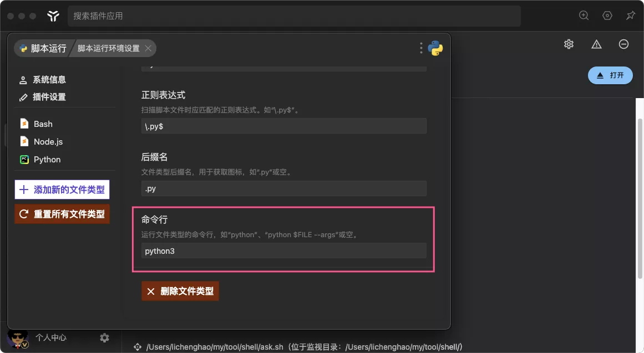Viewport: 644px width, 353px height.
Task: Click the Python logo in panel header
Action: point(435,48)
